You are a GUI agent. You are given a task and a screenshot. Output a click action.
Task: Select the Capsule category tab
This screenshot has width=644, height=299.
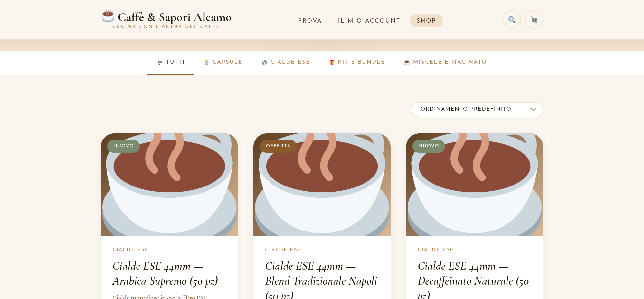pyautogui.click(x=223, y=62)
